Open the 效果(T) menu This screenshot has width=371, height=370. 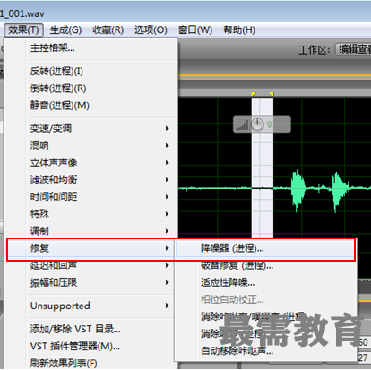(24, 30)
